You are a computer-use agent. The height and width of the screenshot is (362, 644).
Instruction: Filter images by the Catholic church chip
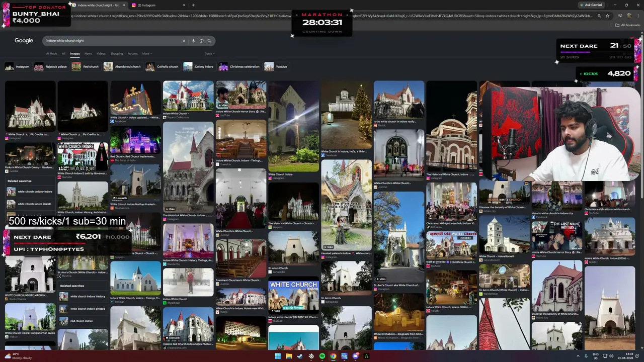(163, 66)
